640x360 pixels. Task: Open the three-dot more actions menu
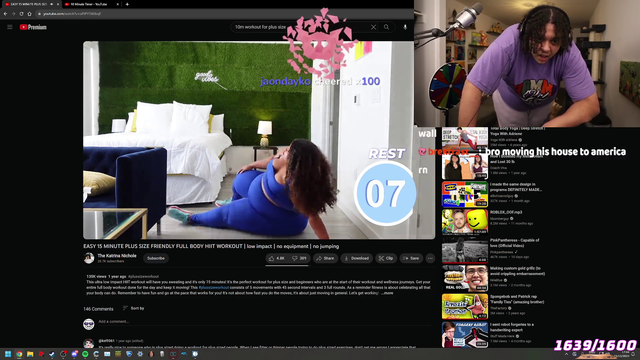pos(430,258)
